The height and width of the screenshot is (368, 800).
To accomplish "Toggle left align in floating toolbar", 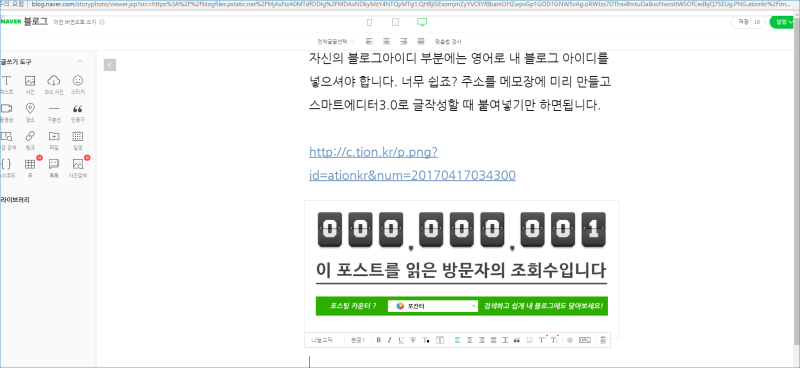I will click(458, 340).
